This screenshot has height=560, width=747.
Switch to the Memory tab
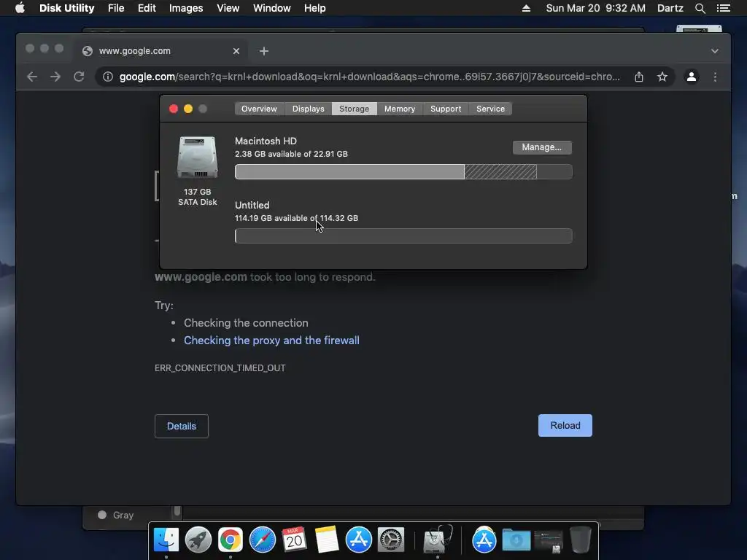point(400,109)
